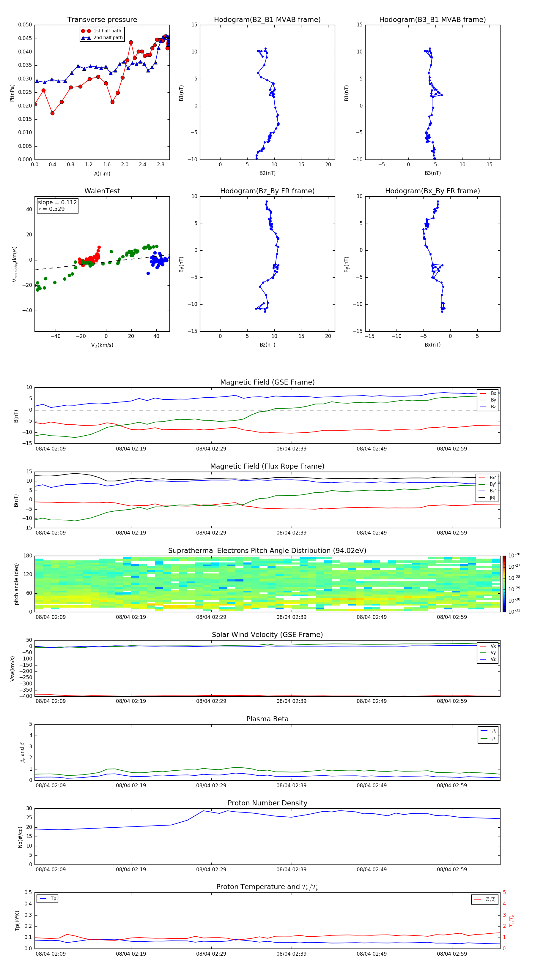Click the "Solar Wind Velocity (GSE Frame)" title
Screen dimensions: 535x980
267,635
